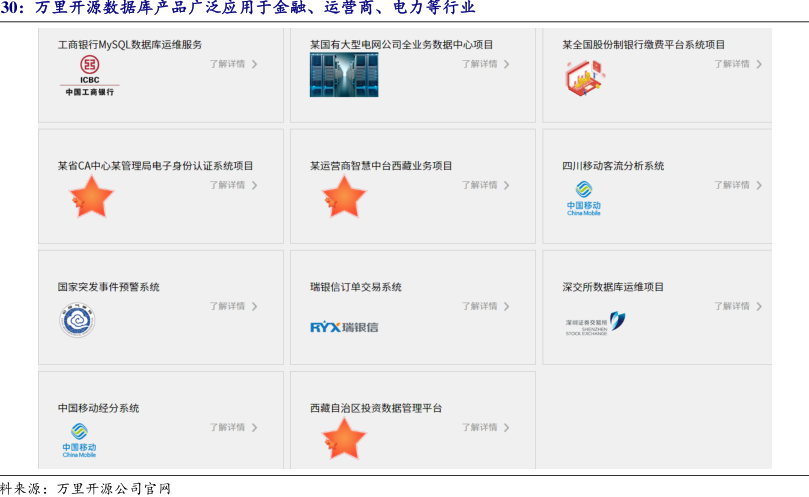This screenshot has height=497, width=809.
Task: Open 了解详情 for 工商银行MySQL数据库运维服务
Action: (227, 64)
